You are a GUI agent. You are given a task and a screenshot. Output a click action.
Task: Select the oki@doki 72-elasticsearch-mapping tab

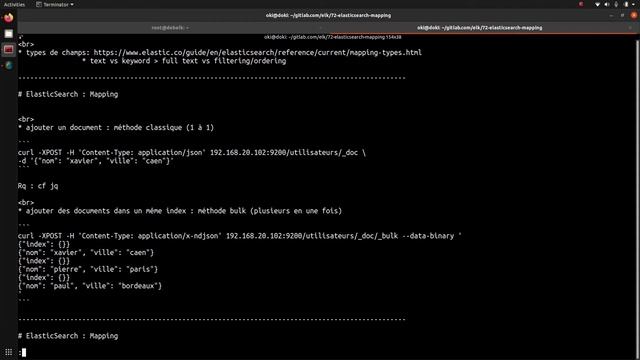[480, 28]
